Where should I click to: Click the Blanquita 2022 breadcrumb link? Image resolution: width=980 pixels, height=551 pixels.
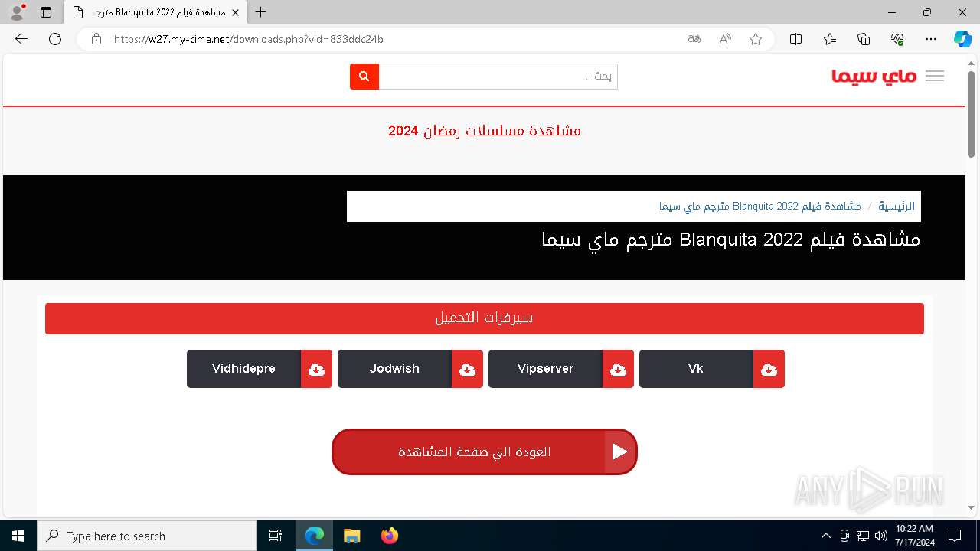pos(760,207)
